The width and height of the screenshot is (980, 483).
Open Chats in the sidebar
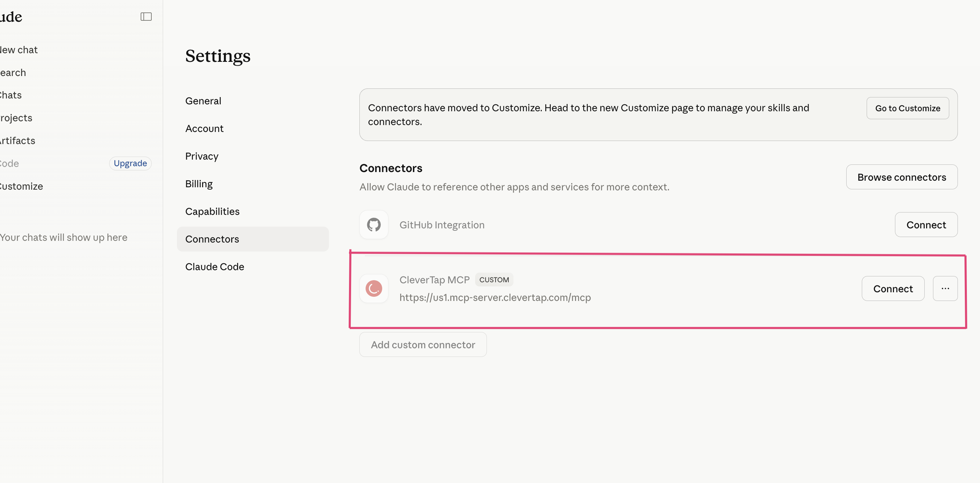tap(11, 95)
